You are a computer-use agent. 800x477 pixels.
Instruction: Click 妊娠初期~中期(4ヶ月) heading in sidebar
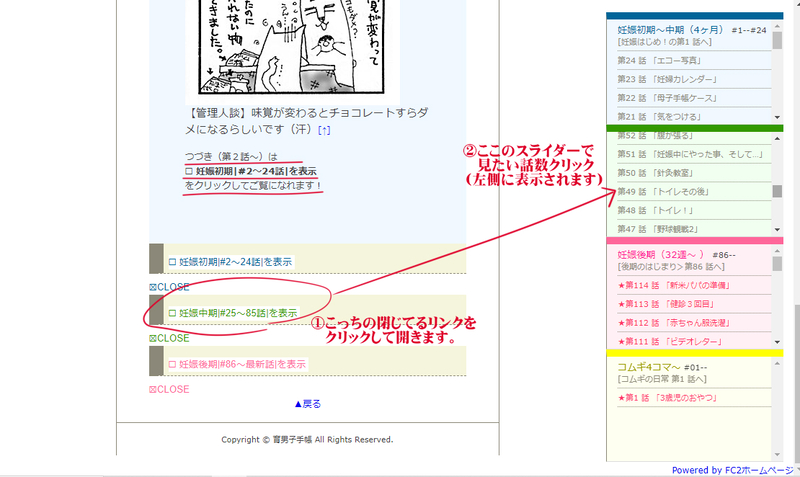pyautogui.click(x=670, y=30)
